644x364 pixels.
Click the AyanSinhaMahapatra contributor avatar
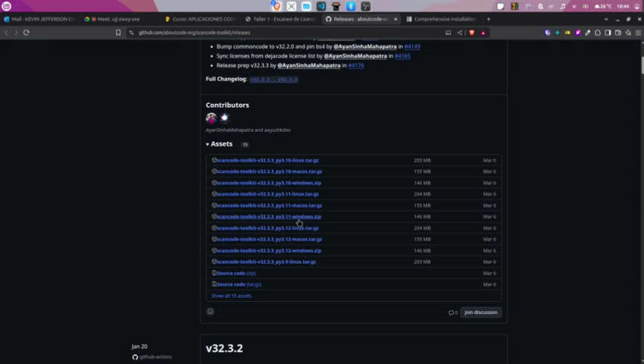coord(211,118)
